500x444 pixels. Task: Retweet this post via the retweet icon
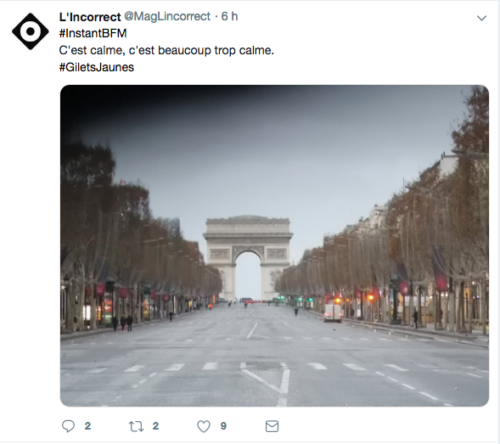(136, 426)
